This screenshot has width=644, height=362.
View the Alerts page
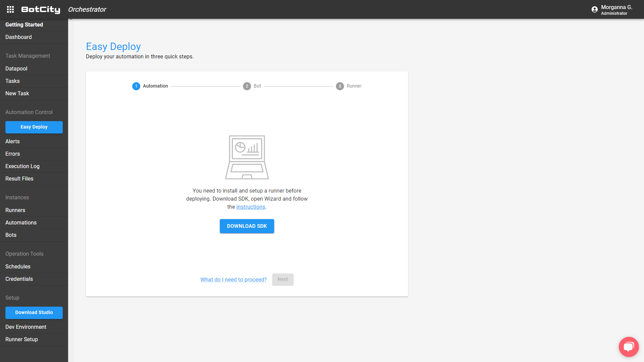tap(12, 141)
